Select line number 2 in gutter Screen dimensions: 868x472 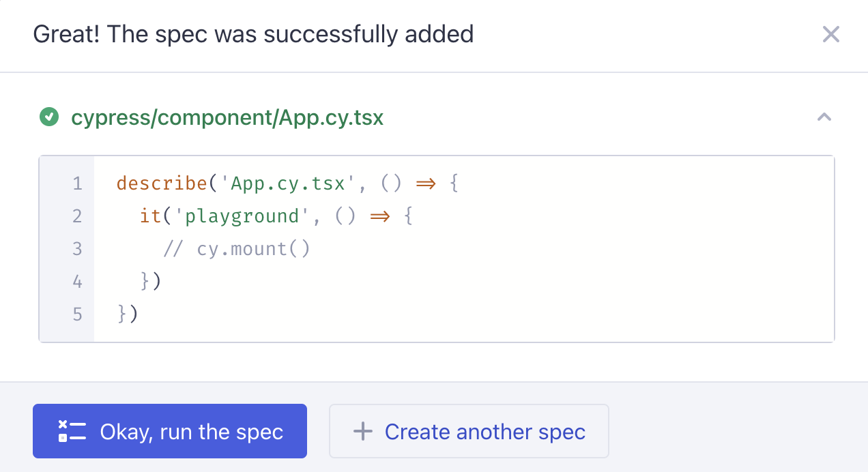point(77,216)
